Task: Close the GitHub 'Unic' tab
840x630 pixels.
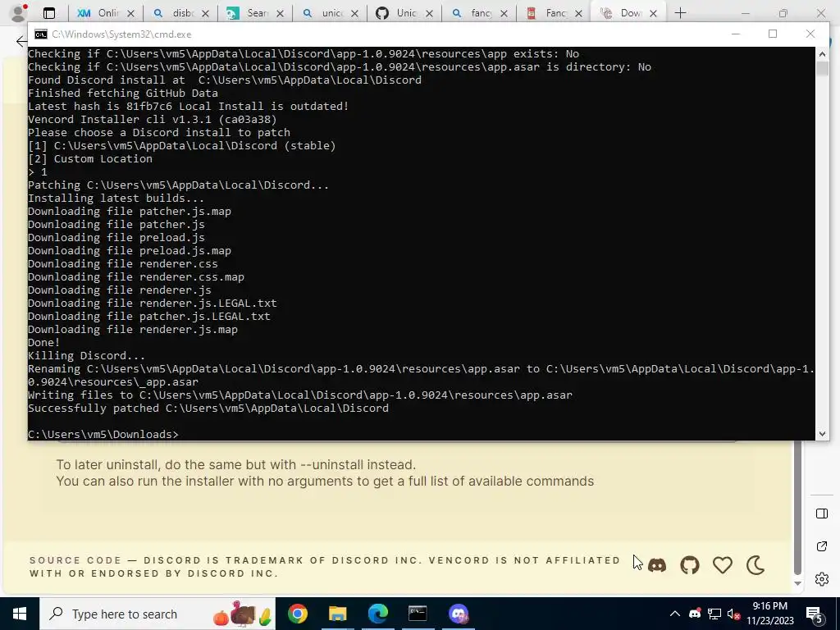Action: (x=429, y=13)
